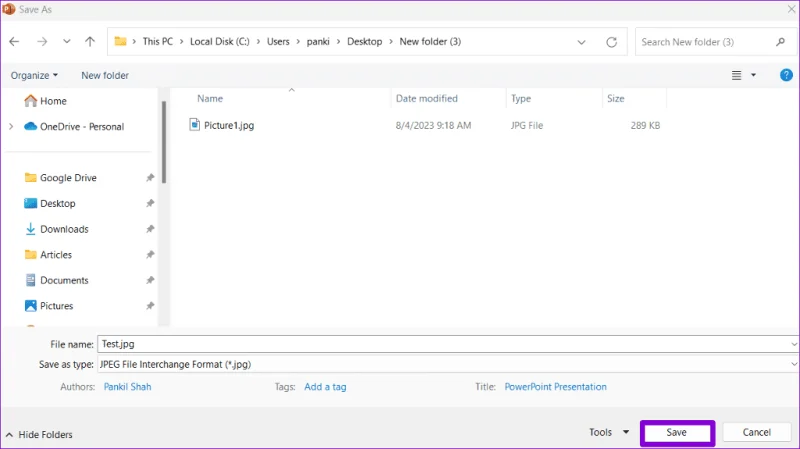Select Users breadcrumb segment
800x449 pixels.
pyautogui.click(x=278, y=41)
